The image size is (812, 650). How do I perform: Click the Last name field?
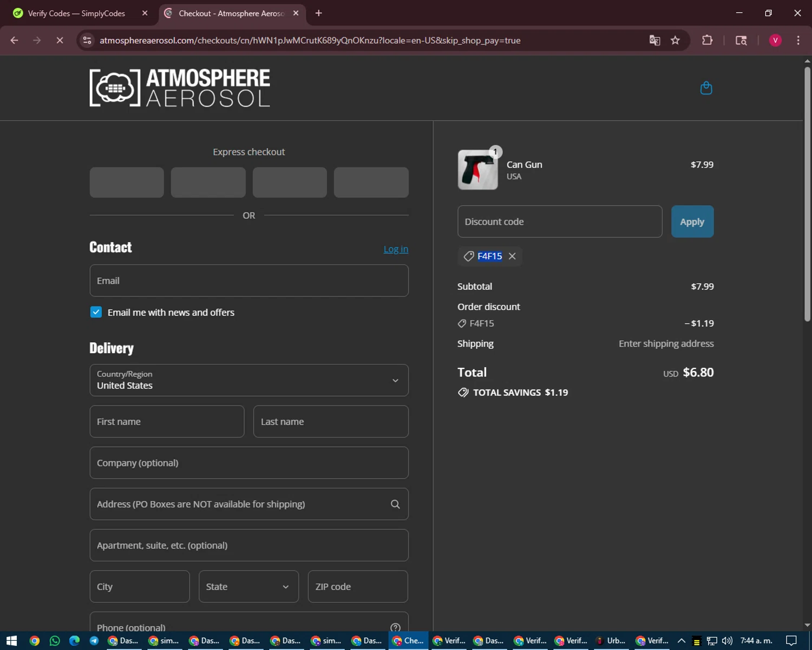[x=331, y=421]
